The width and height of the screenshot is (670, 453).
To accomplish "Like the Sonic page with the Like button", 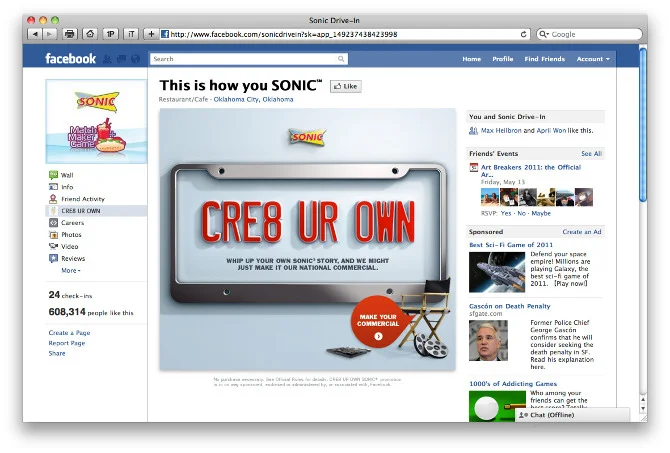I will 346,86.
